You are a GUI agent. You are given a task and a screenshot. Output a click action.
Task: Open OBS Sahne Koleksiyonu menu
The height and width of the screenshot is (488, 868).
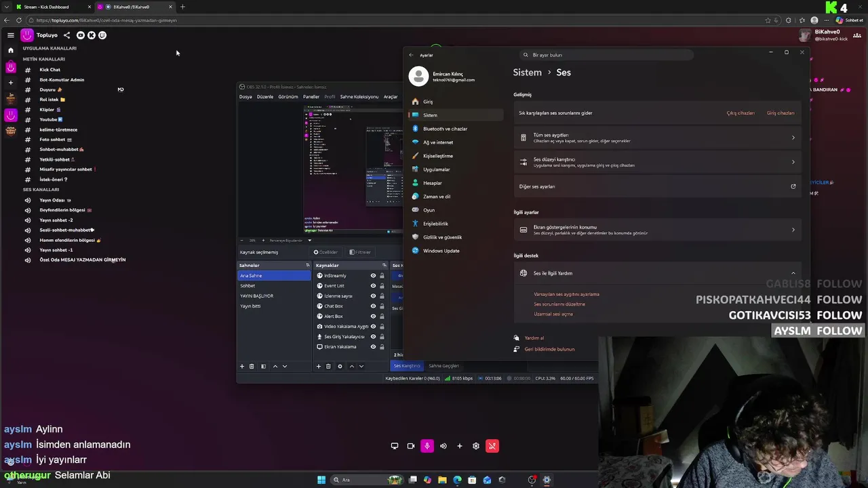coord(359,97)
